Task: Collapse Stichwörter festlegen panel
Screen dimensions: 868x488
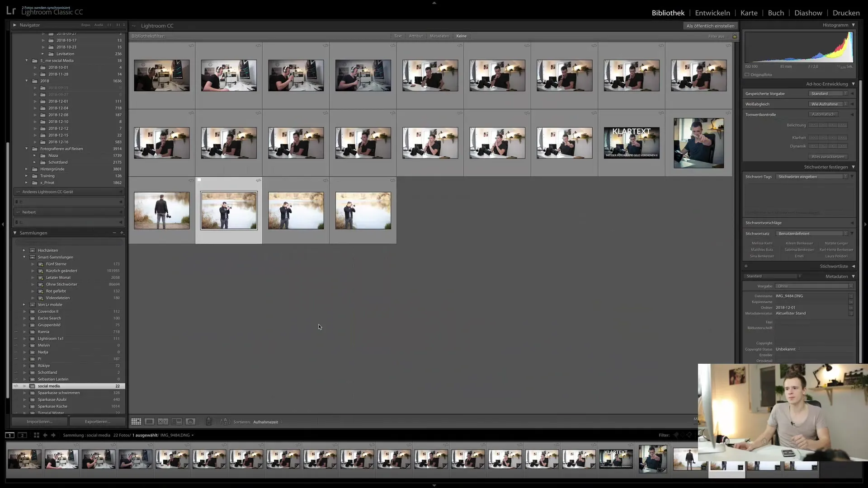Action: (x=853, y=167)
